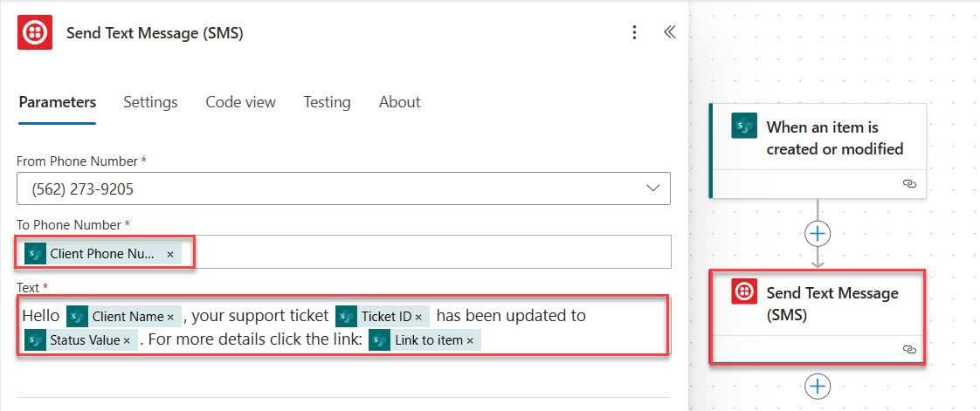Remove the Client Name token
The width and height of the screenshot is (980, 411).
[170, 318]
